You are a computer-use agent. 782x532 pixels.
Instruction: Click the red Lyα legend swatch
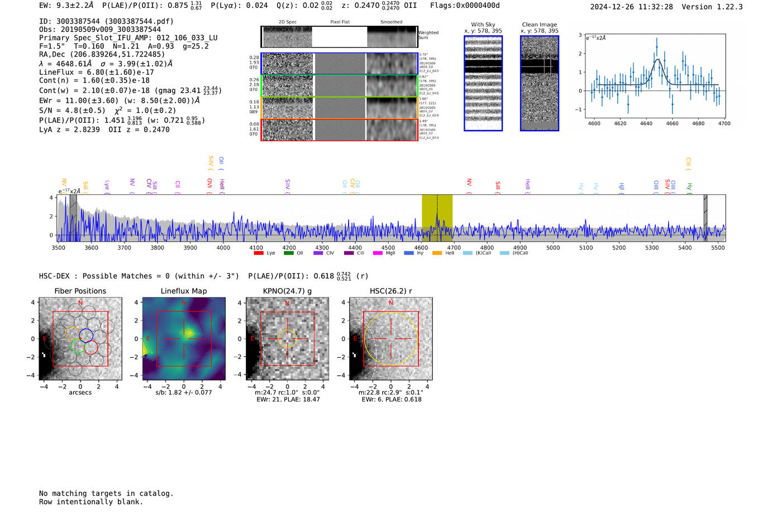tap(258, 253)
